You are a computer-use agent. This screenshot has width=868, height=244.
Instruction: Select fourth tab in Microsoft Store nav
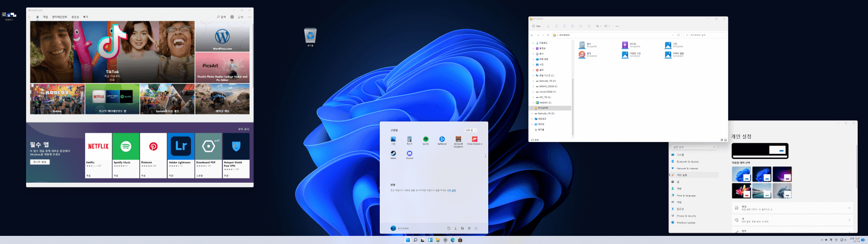pos(75,17)
